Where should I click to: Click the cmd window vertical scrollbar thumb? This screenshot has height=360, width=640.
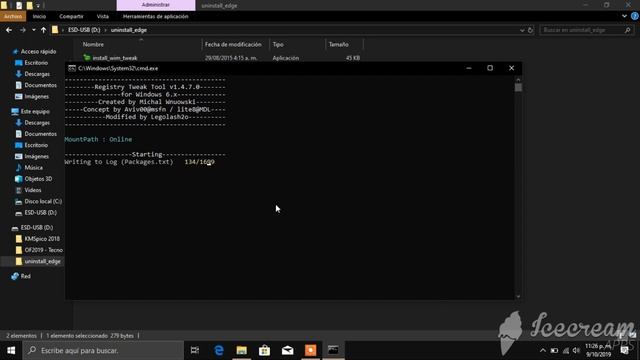pos(518,87)
